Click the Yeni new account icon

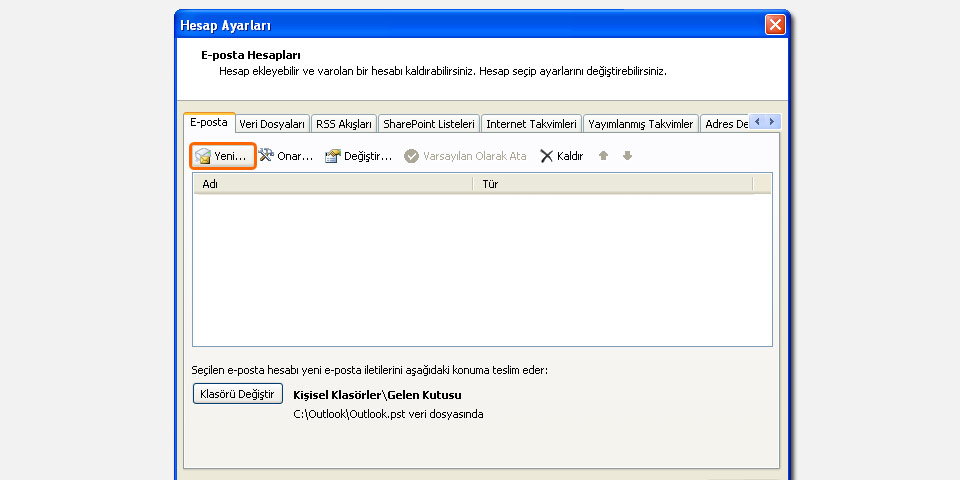pyautogui.click(x=203, y=156)
